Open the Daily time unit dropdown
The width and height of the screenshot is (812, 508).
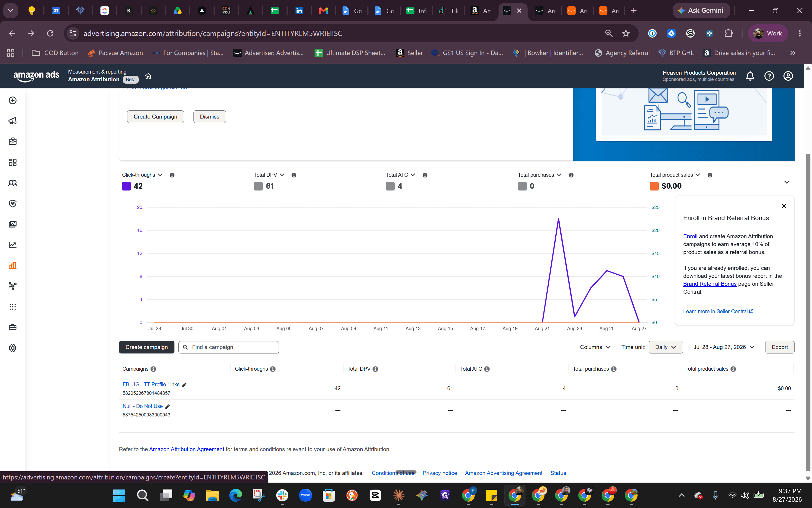[x=665, y=347]
